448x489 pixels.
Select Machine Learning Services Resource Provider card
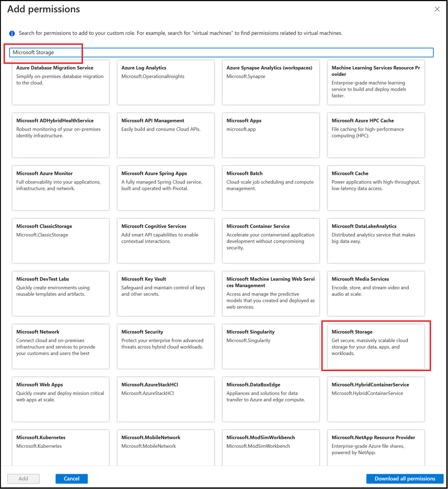click(x=376, y=83)
